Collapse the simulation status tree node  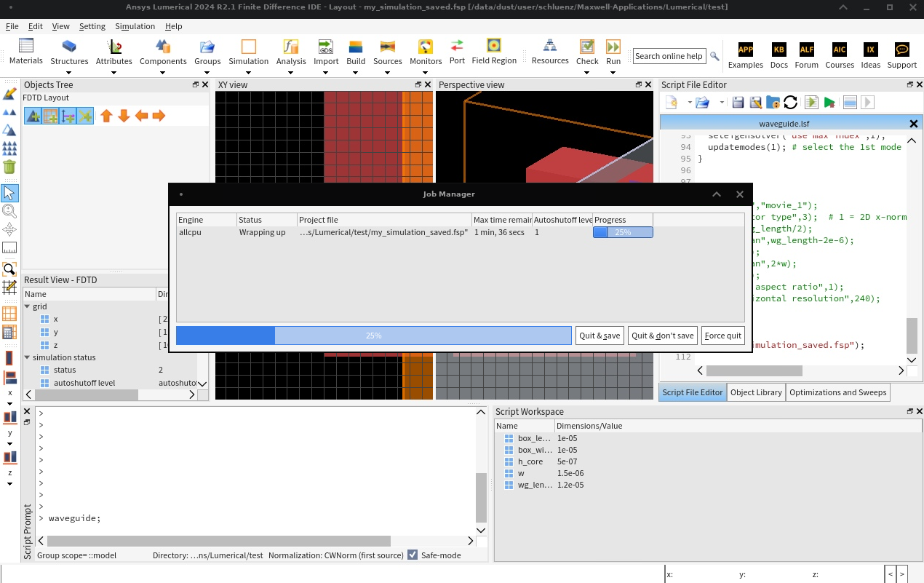[28, 357]
